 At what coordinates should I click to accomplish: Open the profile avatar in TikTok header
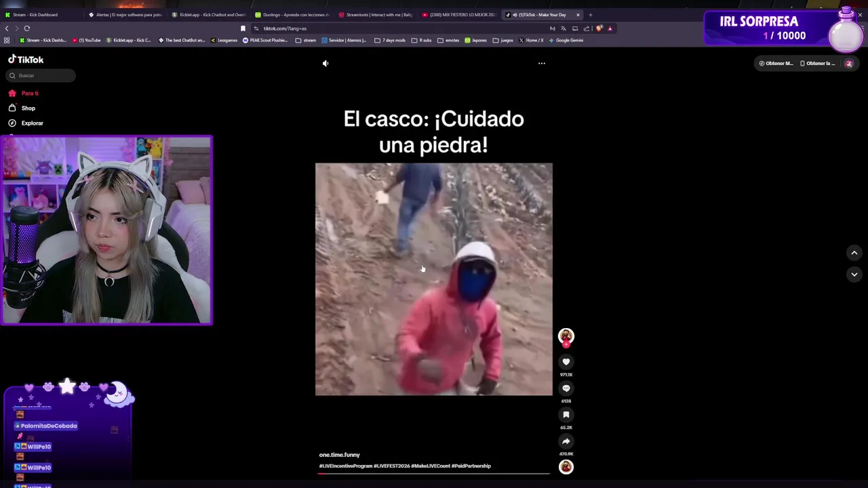849,63
